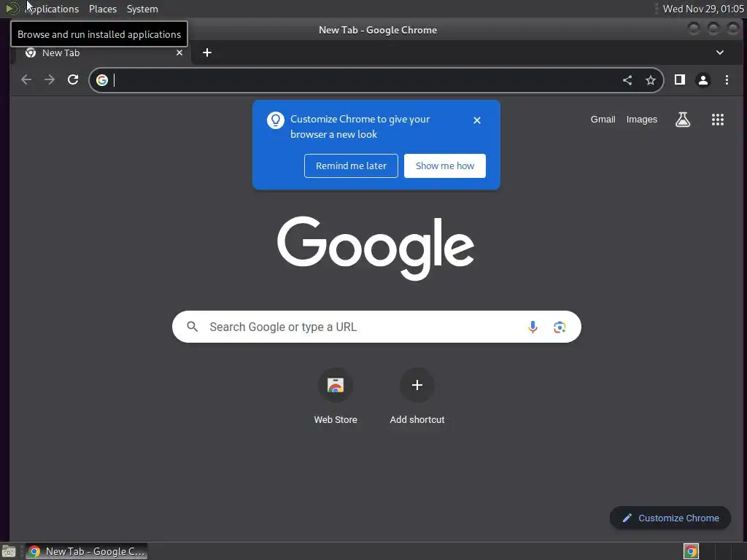Select the New Tab tab
Image resolution: width=747 pixels, height=560 pixels.
[x=104, y=52]
